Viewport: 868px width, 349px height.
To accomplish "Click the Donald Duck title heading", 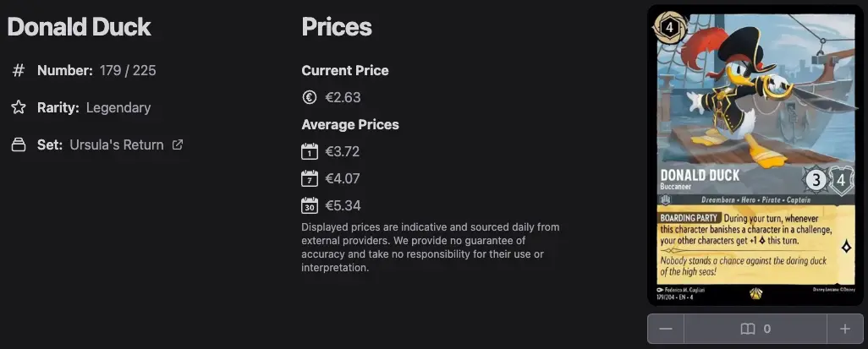I will [80, 27].
